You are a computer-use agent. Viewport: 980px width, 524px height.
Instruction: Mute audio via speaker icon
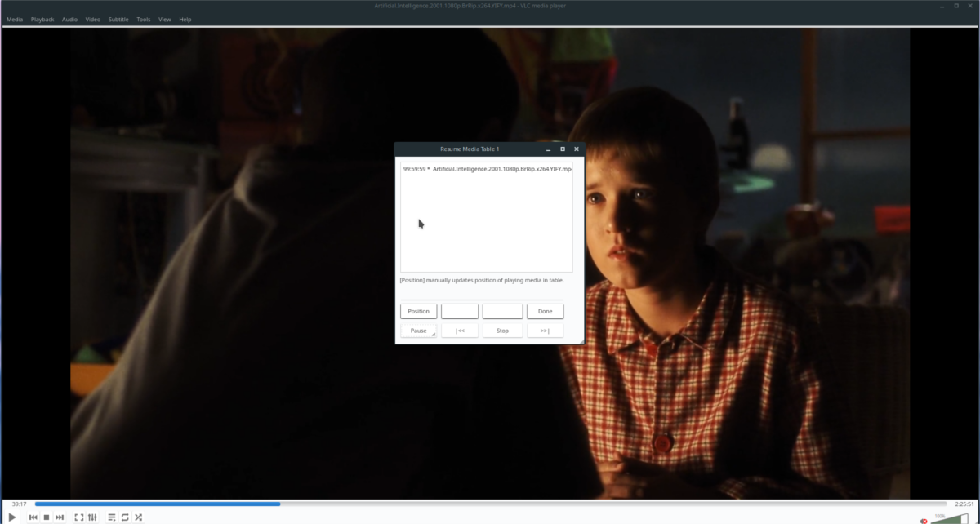pyautogui.click(x=924, y=520)
